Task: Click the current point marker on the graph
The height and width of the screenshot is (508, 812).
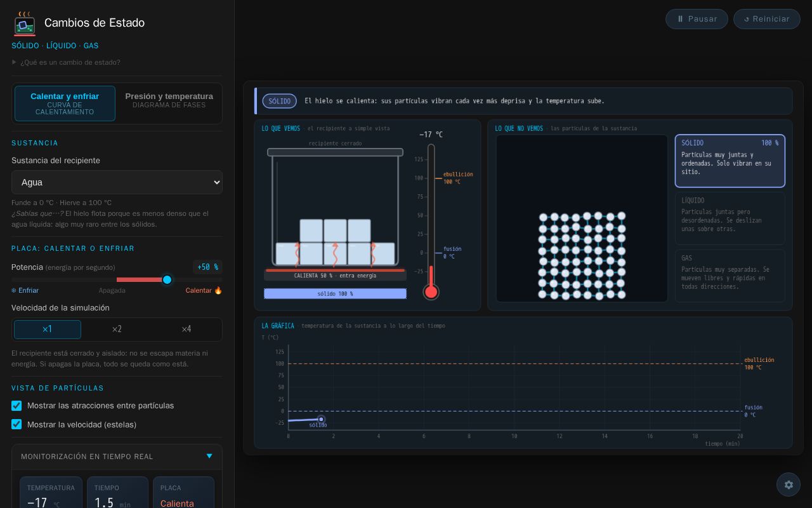Action: pyautogui.click(x=321, y=419)
